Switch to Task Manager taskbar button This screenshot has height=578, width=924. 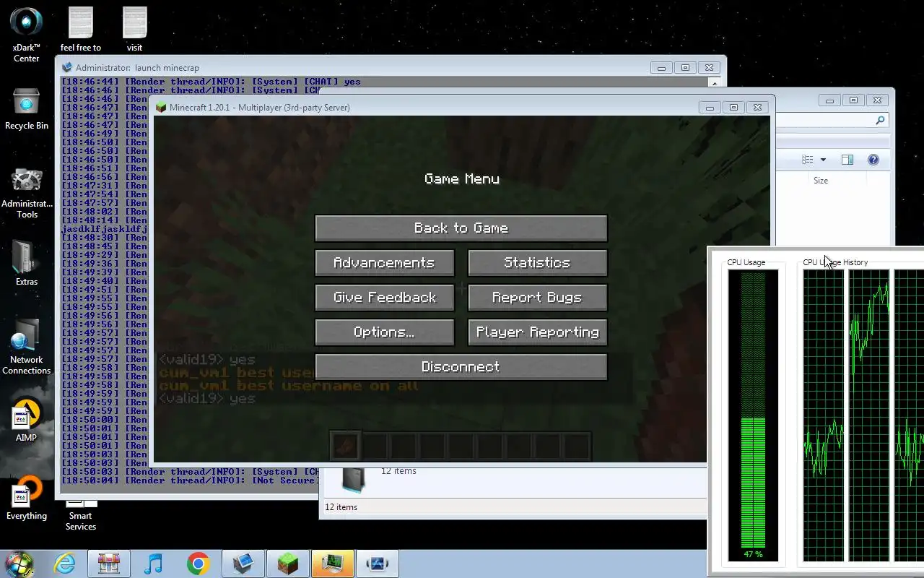[333, 564]
